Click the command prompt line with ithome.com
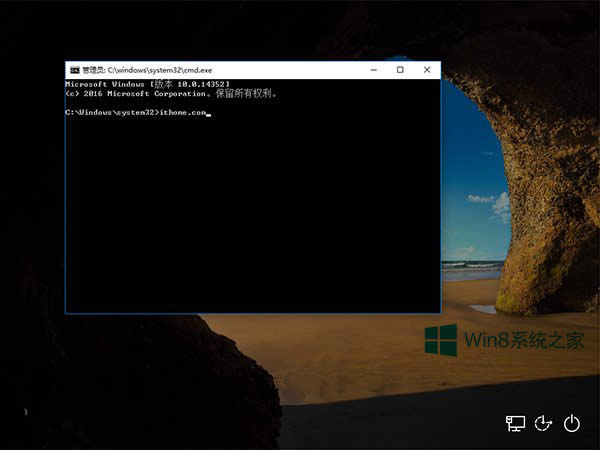Image resolution: width=600 pixels, height=450 pixels. pyautogui.click(x=138, y=112)
